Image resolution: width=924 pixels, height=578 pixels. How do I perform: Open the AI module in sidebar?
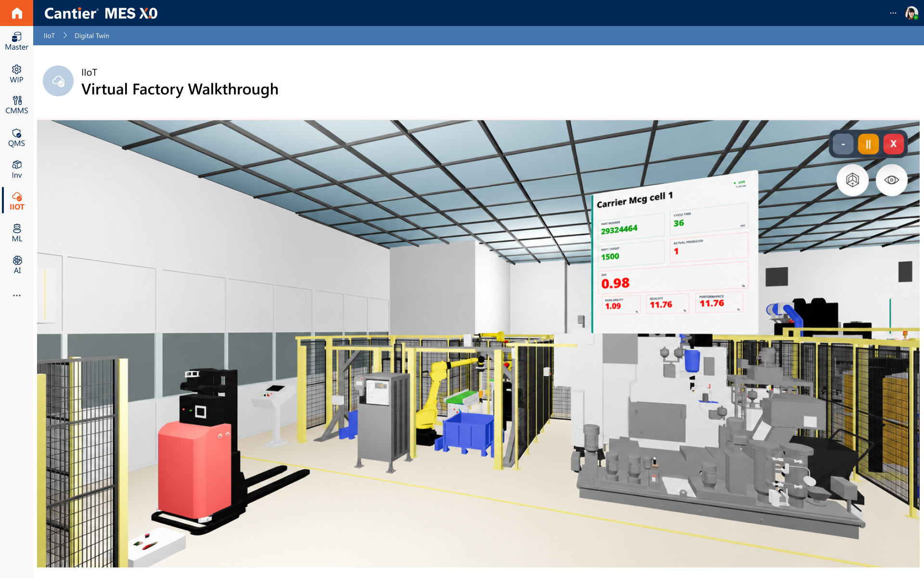16,265
